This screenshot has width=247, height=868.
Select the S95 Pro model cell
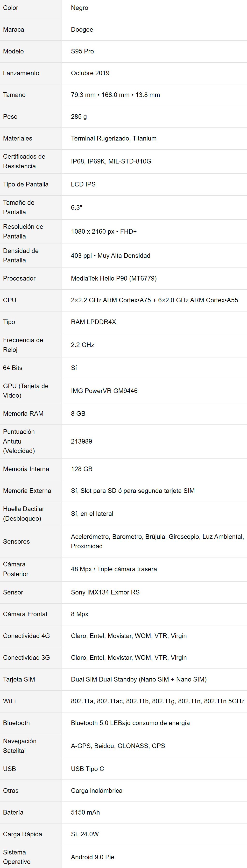[x=154, y=51]
